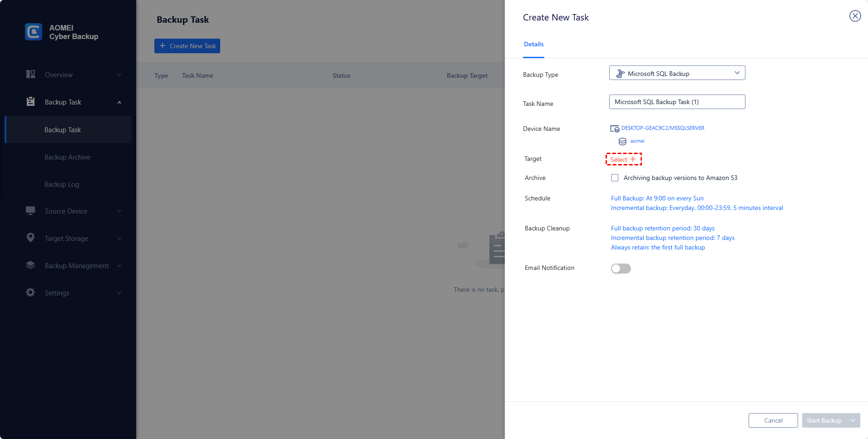868x439 pixels.
Task: Click the aomei database icon
Action: [x=622, y=141]
